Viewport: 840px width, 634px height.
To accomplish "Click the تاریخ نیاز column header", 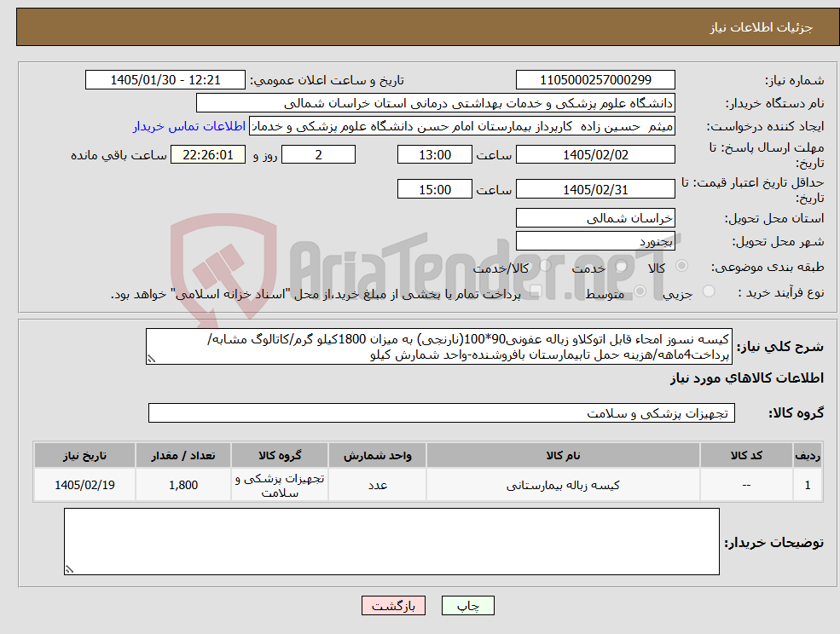I will point(84,455).
